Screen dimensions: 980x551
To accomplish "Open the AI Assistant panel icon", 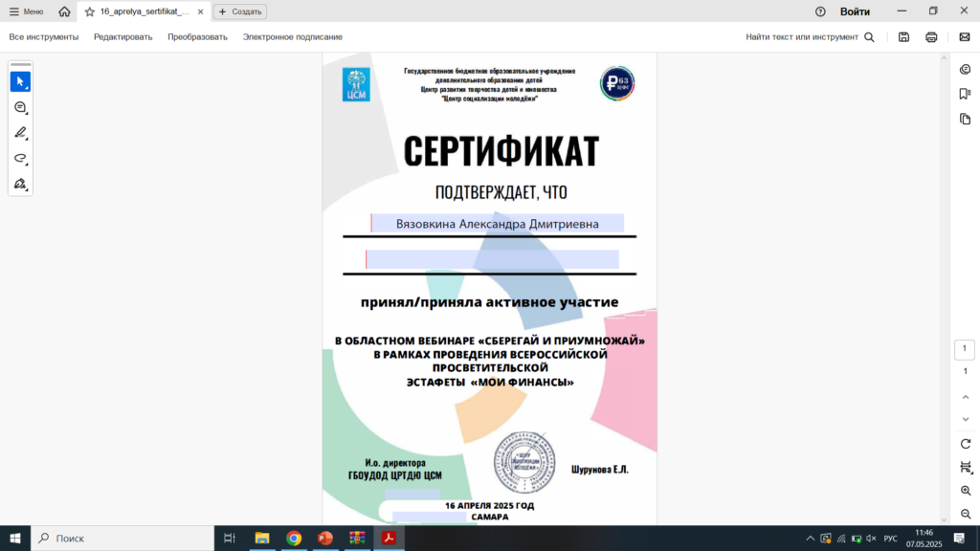I will 965,69.
